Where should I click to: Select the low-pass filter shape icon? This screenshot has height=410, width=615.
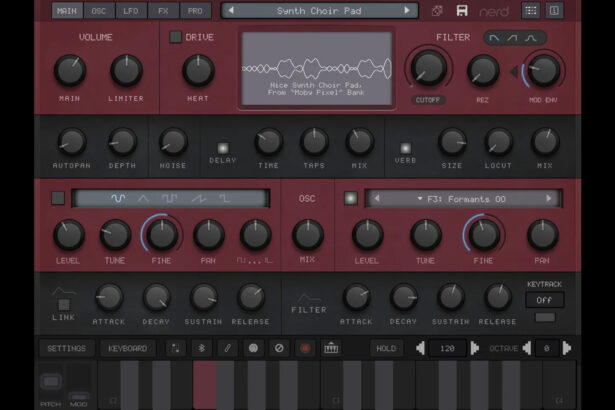pyautogui.click(x=494, y=38)
